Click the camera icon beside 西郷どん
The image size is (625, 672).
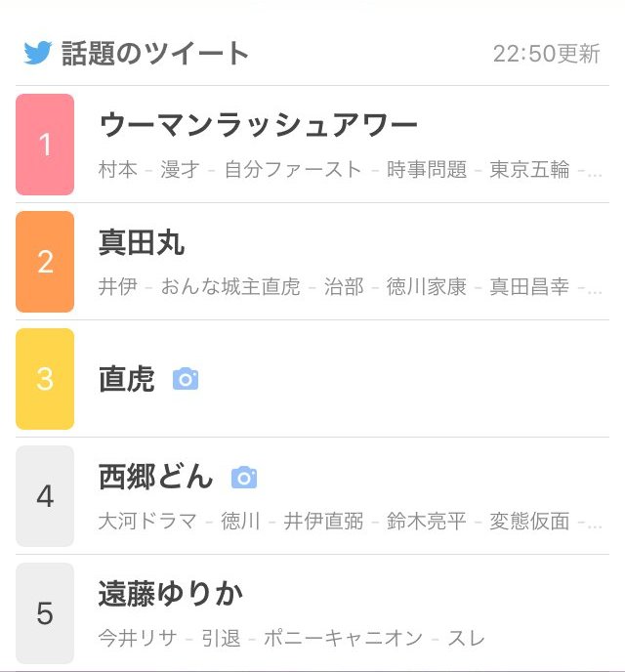click(x=244, y=477)
